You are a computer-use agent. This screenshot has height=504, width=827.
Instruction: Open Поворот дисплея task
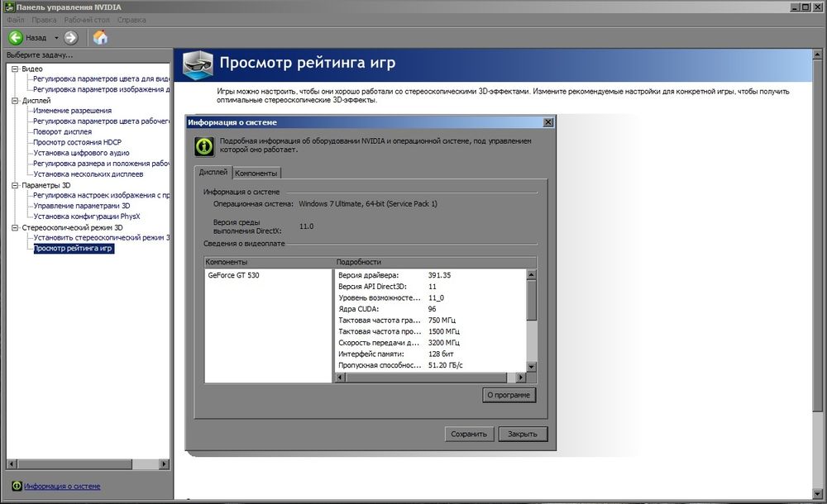62,132
